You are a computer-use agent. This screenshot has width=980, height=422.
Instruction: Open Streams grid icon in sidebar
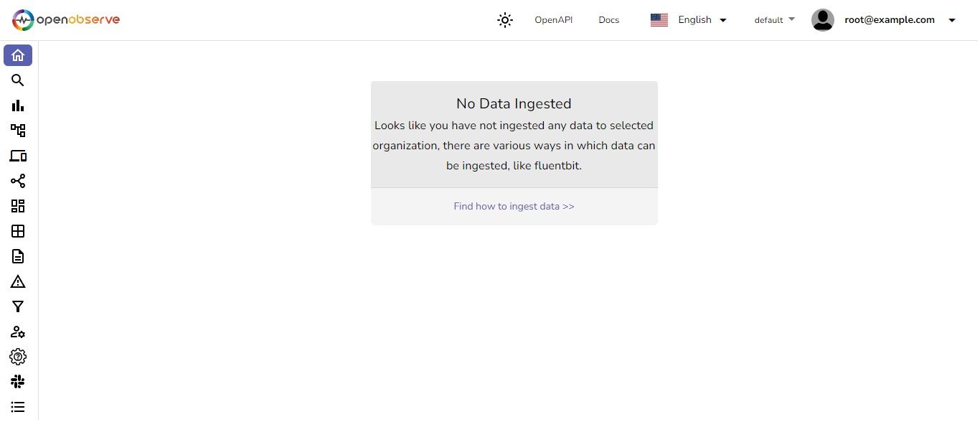pyautogui.click(x=18, y=231)
